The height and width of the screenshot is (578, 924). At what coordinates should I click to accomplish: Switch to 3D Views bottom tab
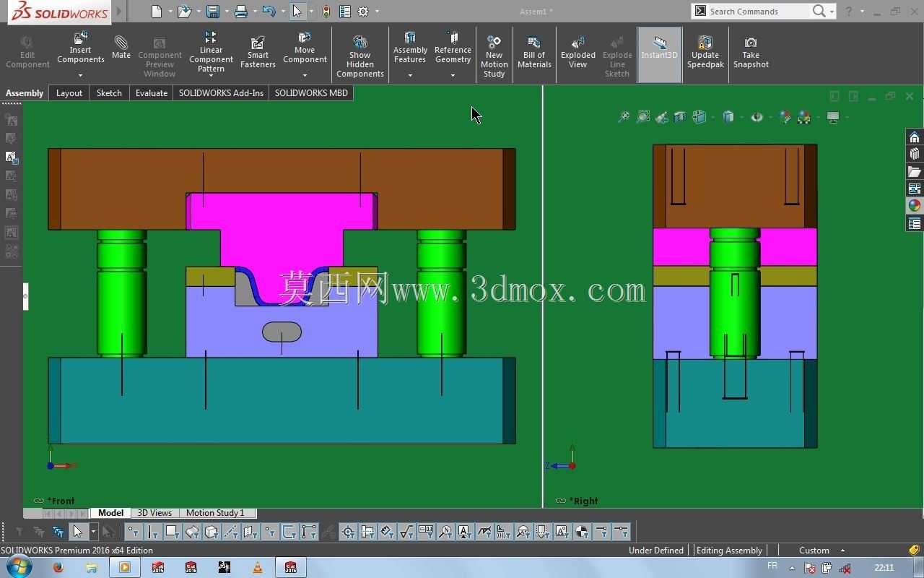[x=154, y=513]
